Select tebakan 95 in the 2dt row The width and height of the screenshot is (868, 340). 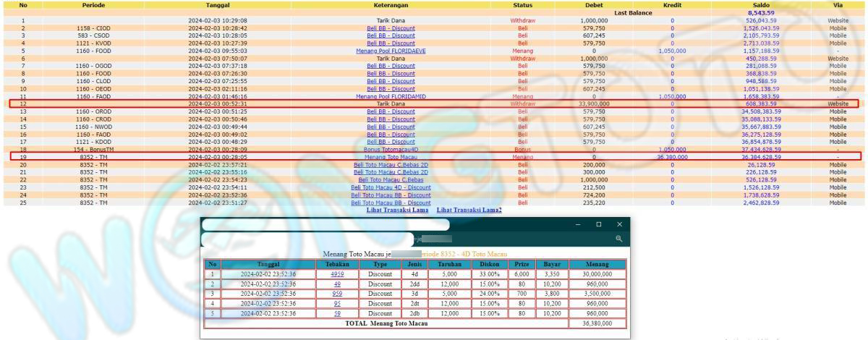pyautogui.click(x=337, y=304)
